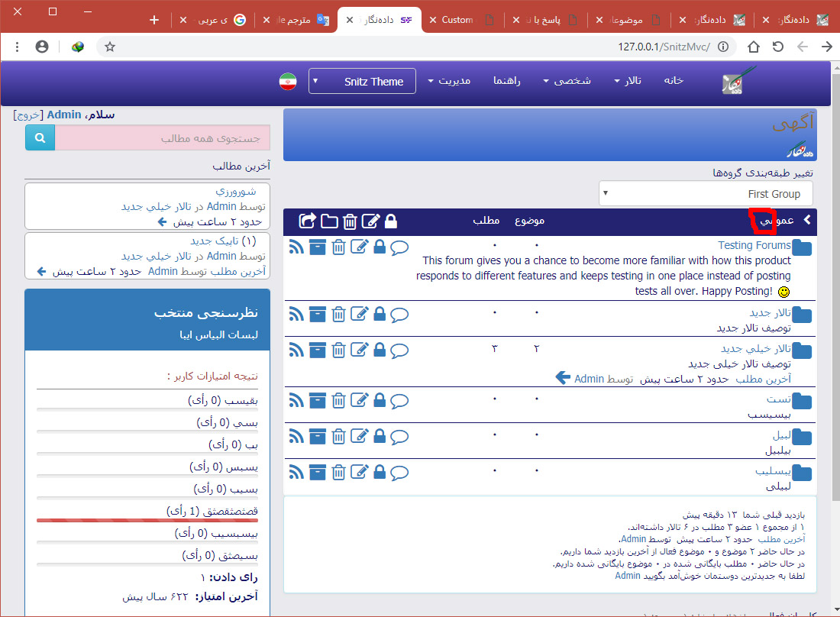This screenshot has height=617, width=840.
Task: Edit the تالار خیلي جدید forum with pencil icon
Action: [x=359, y=350]
